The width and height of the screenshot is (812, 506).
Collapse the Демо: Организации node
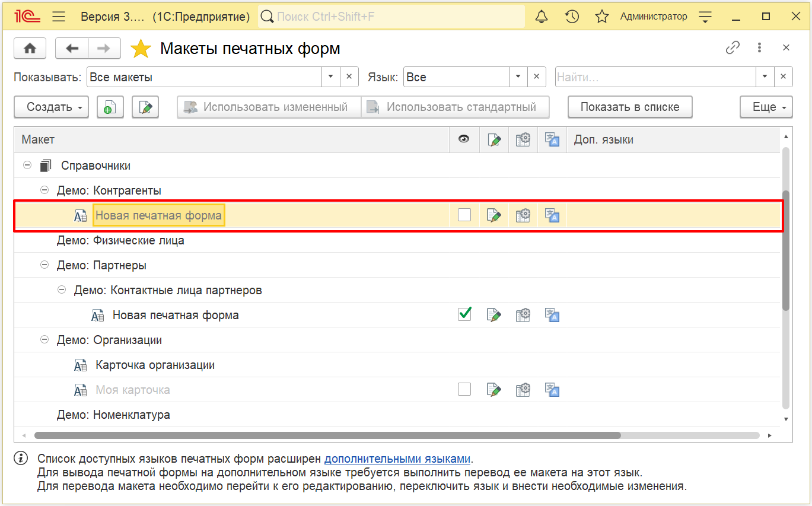(44, 340)
